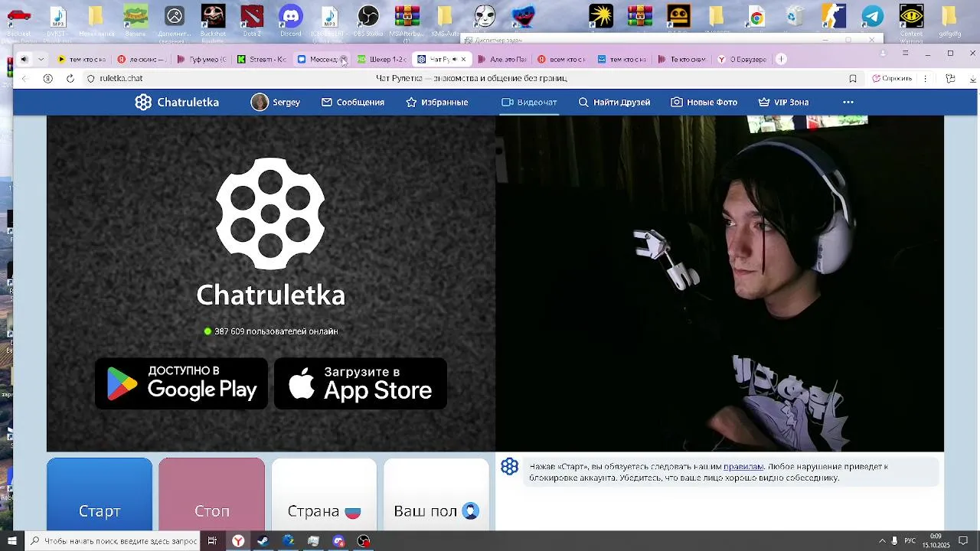This screenshot has width=980, height=551.
Task: Click the Спросить assistant button
Action: click(893, 79)
